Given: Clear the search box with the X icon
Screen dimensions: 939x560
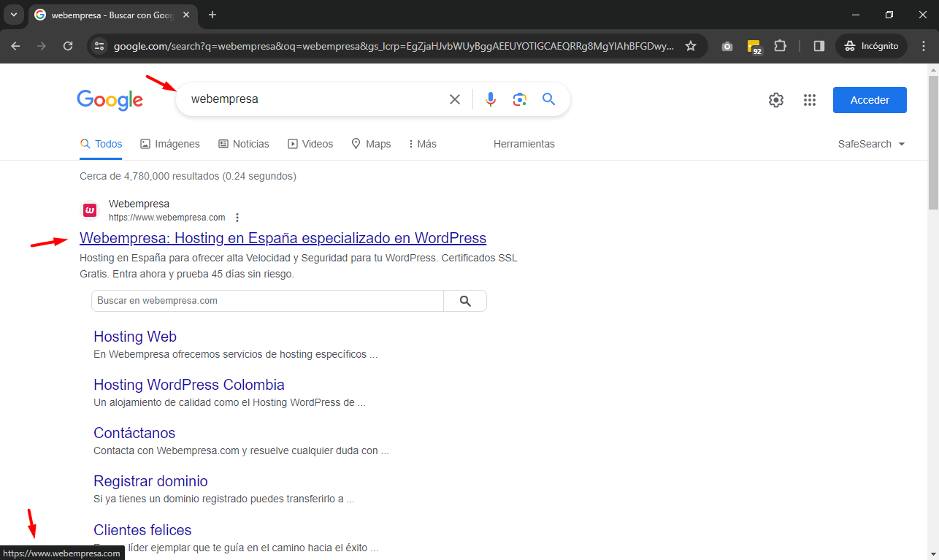Looking at the screenshot, I should point(455,99).
